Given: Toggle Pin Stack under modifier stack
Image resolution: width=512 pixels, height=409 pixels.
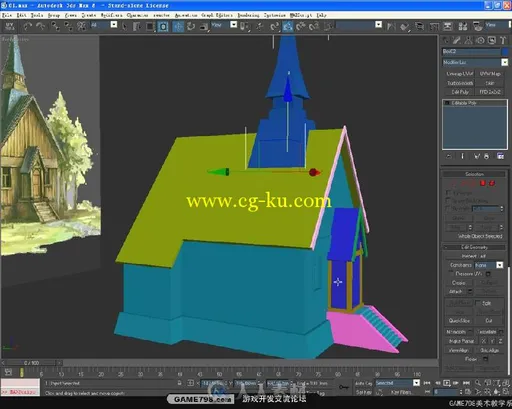Looking at the screenshot, I should pos(449,156).
